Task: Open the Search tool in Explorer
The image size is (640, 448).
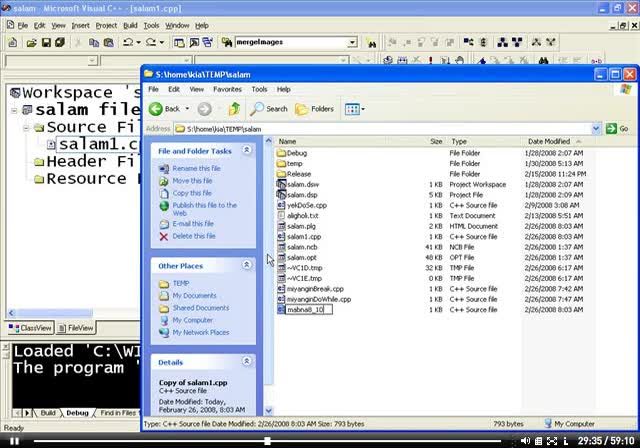Action: click(269, 109)
